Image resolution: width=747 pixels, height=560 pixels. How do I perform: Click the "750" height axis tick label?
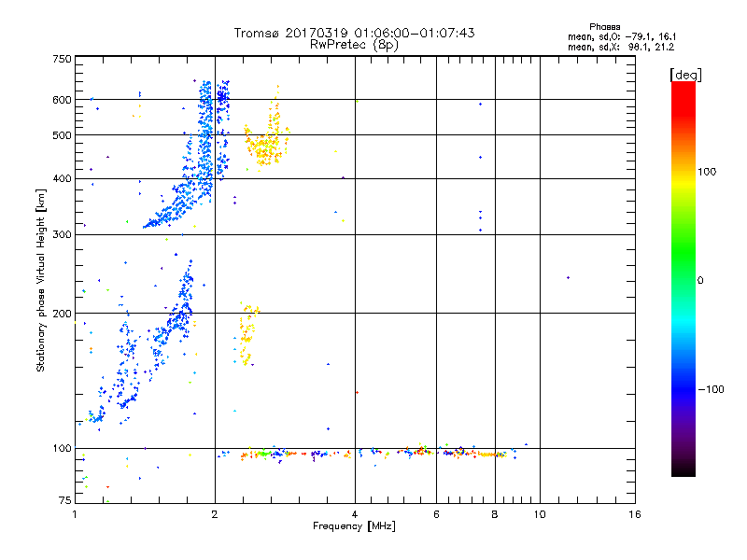[x=62, y=59]
